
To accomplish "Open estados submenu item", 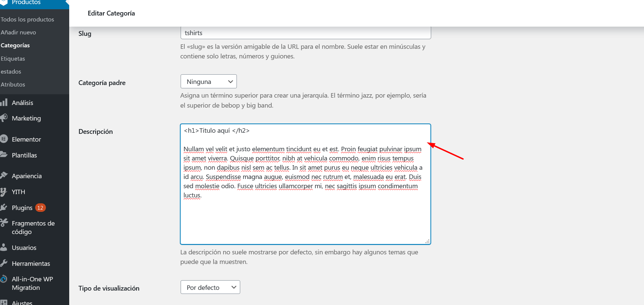I will click(x=11, y=71).
